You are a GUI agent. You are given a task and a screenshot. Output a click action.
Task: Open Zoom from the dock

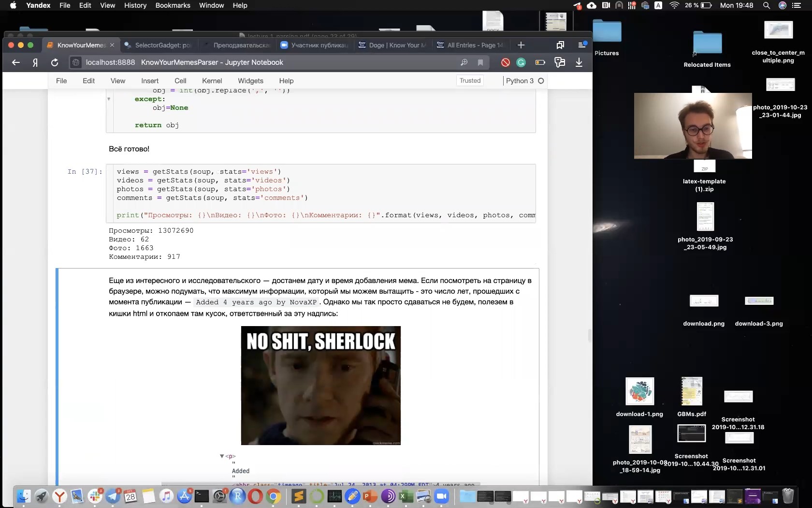tap(442, 496)
